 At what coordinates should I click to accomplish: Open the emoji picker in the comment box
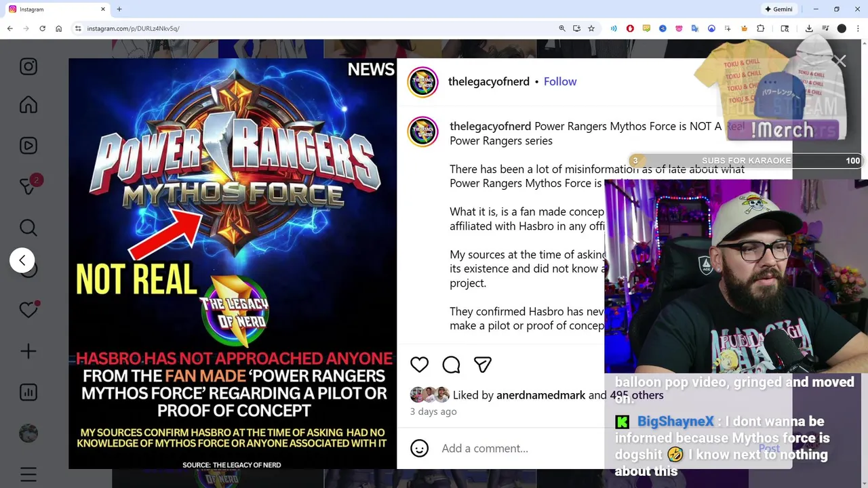click(x=419, y=448)
